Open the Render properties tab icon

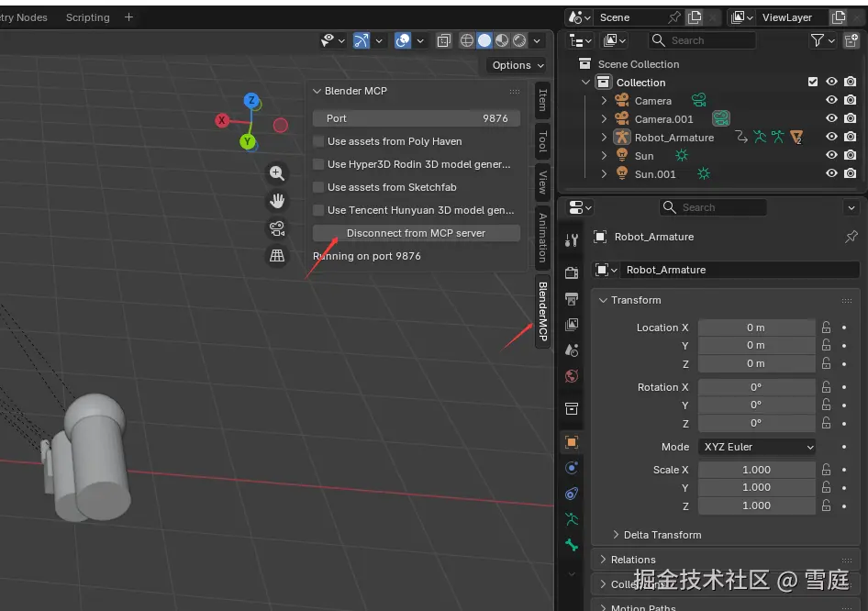(x=572, y=273)
